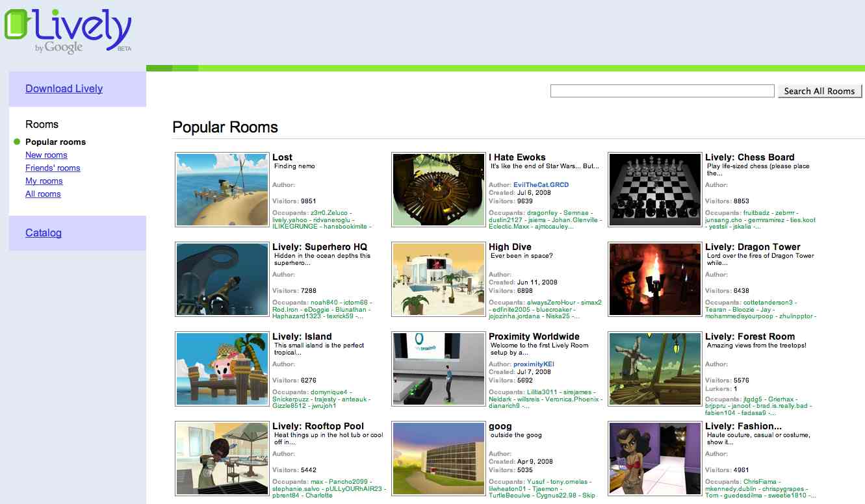
Task: Open My rooms in the sidebar
Action: pyautogui.click(x=44, y=181)
